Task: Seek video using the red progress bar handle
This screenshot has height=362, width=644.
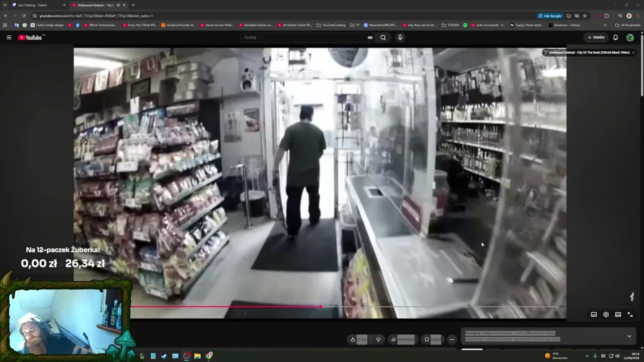Action: (x=320, y=306)
